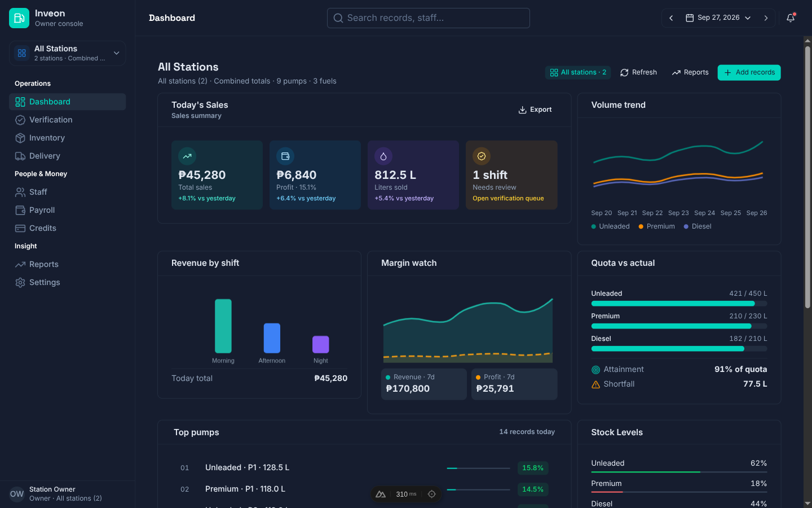The width and height of the screenshot is (812, 508).
Task: Click the 812.5 L Liters sold card
Action: click(413, 175)
